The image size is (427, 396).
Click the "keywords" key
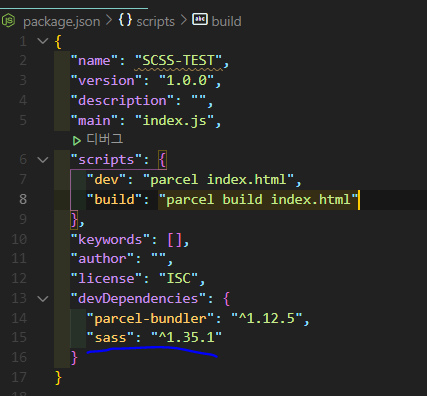point(110,239)
